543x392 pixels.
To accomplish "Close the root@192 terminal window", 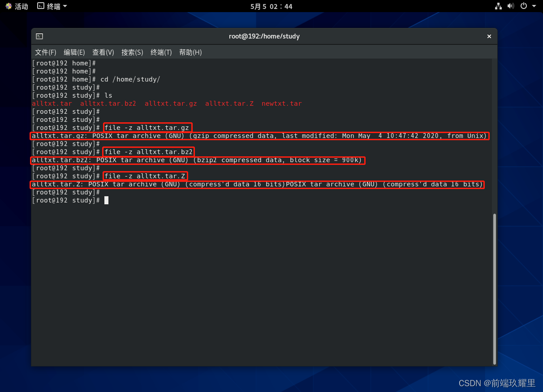I will [489, 36].
